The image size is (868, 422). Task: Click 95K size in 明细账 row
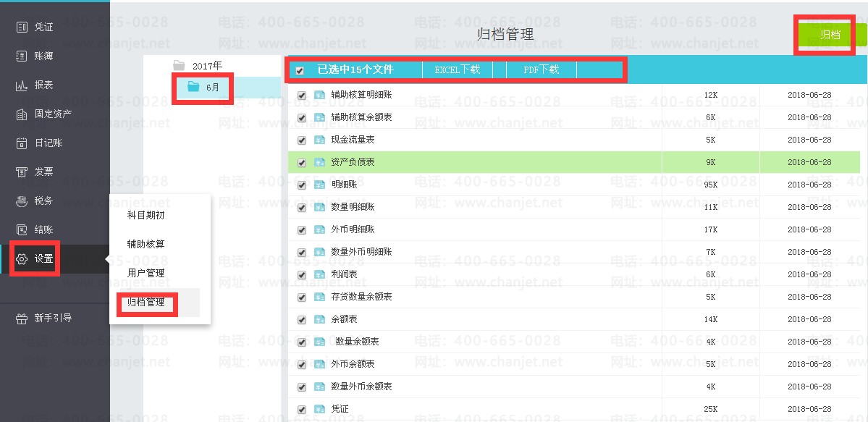click(711, 185)
